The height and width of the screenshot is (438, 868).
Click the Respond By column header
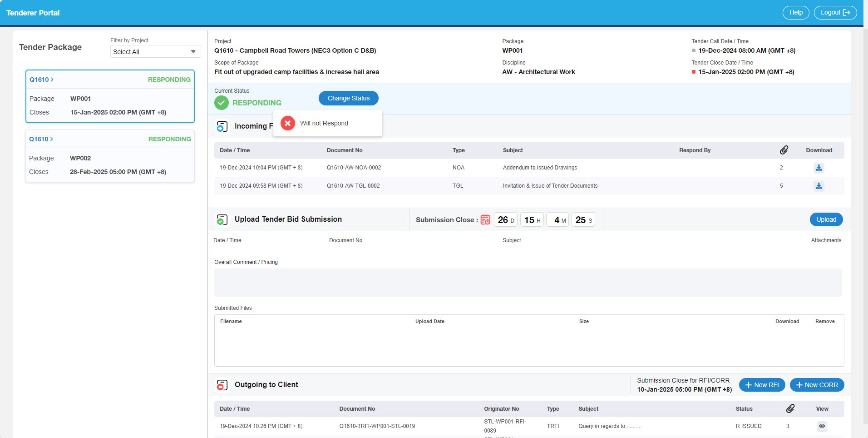coord(695,150)
